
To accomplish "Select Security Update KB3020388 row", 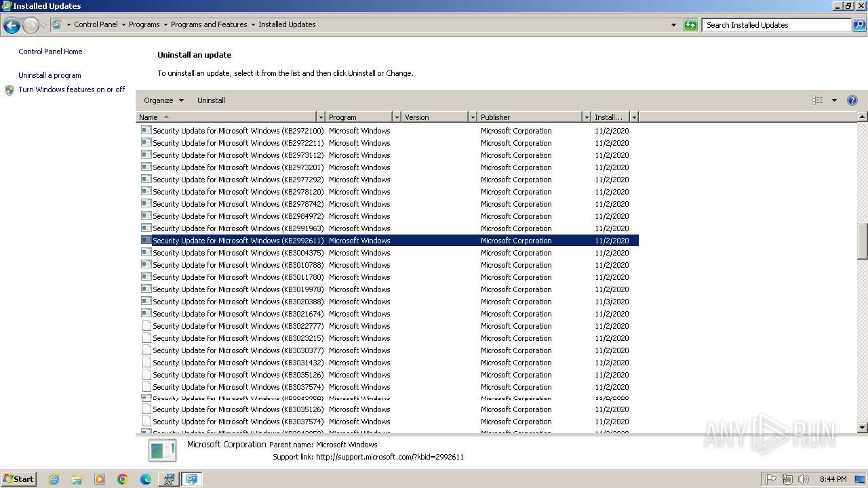I will [387, 302].
